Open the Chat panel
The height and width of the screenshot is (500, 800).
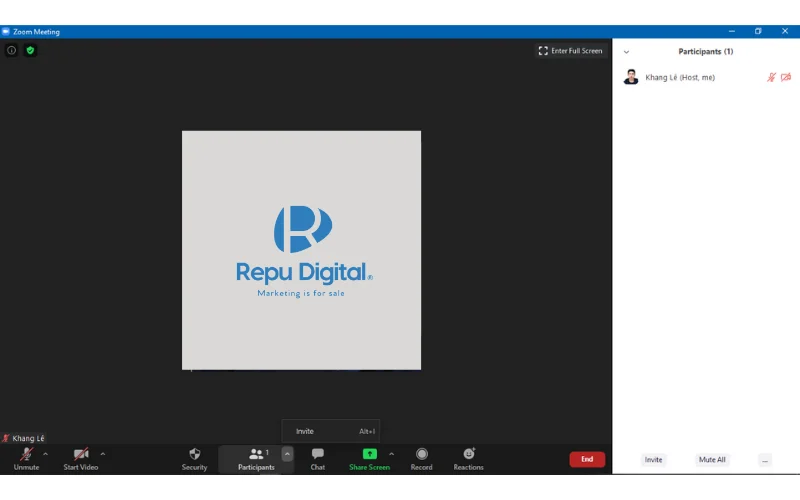pos(317,459)
